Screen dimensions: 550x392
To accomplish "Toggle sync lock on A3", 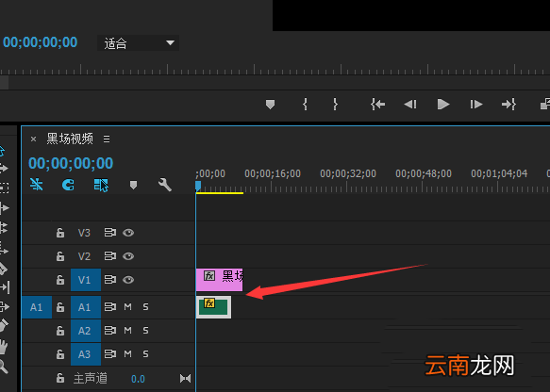I will pyautogui.click(x=110, y=354).
